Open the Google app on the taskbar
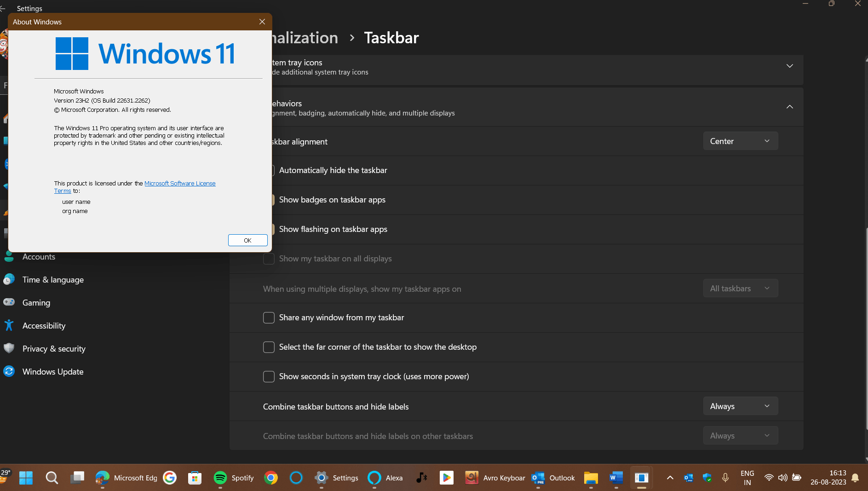The image size is (868, 491). pyautogui.click(x=170, y=478)
